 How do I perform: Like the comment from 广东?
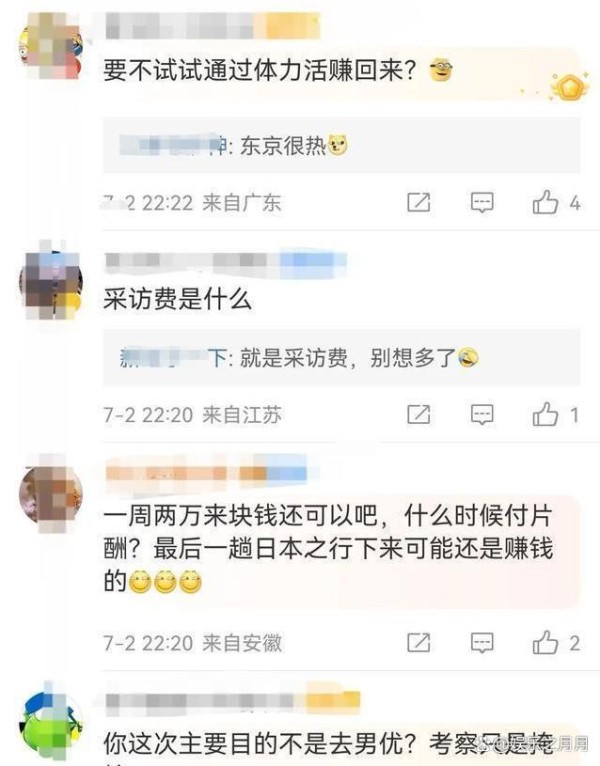coord(545,202)
